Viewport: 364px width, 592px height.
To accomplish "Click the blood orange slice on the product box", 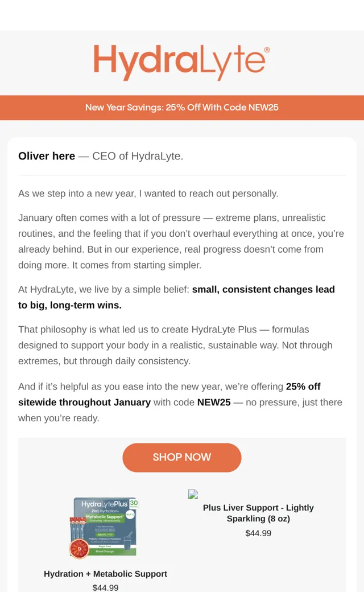I will click(x=79, y=549).
